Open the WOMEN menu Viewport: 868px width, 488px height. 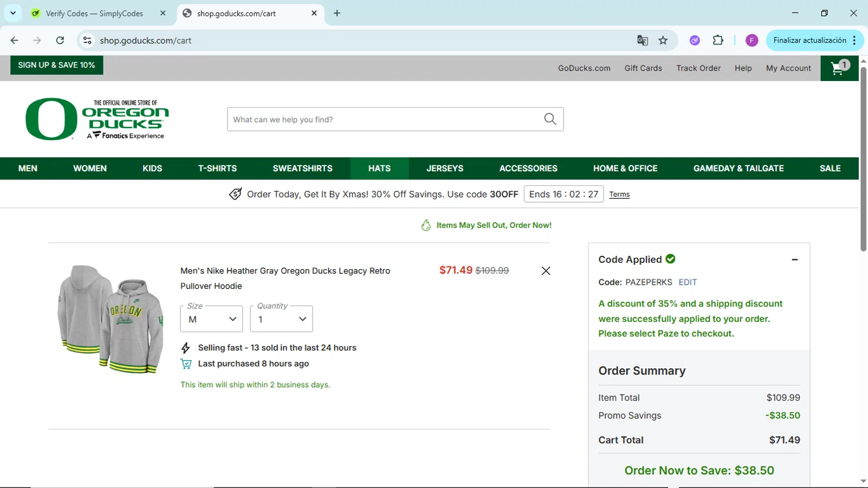tap(90, 168)
